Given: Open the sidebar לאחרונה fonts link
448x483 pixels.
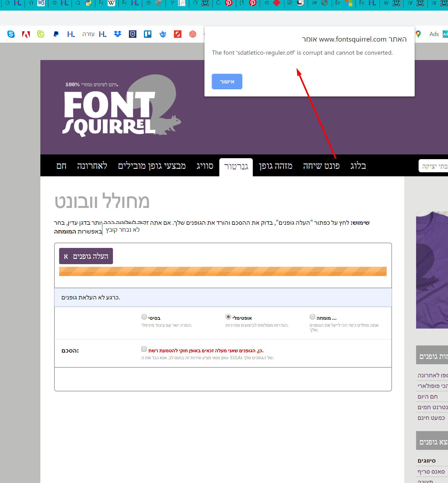Looking at the screenshot, I should [x=433, y=375].
